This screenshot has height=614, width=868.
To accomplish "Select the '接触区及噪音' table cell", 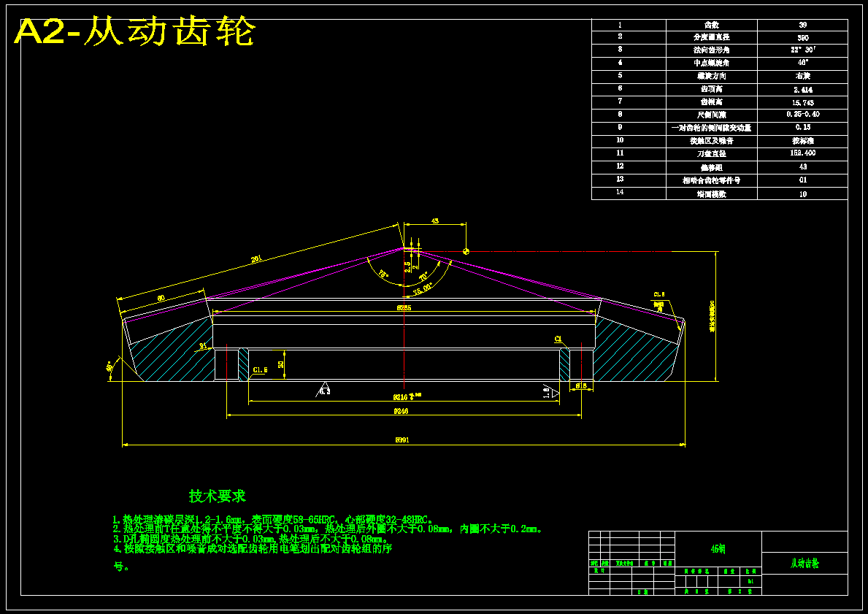I will click(711, 141).
